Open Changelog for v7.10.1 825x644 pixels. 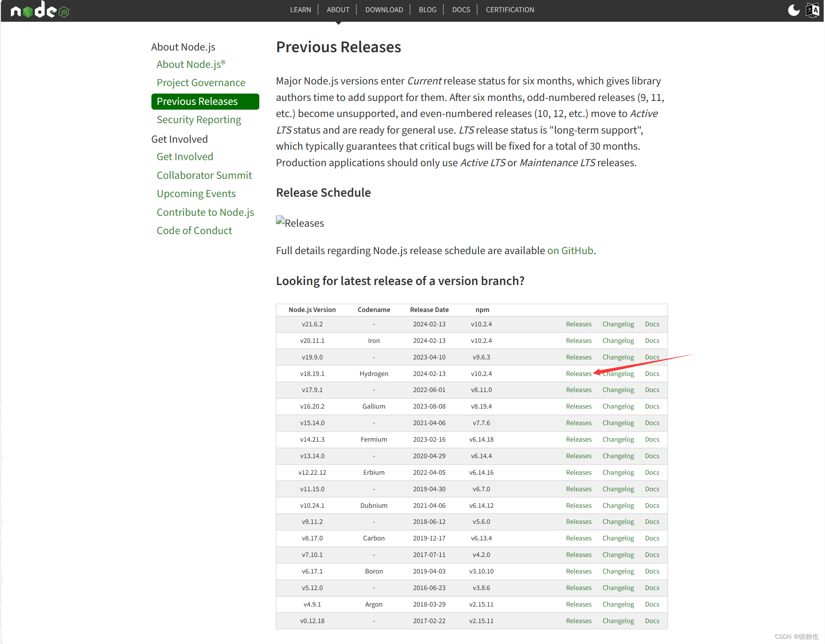click(x=618, y=555)
